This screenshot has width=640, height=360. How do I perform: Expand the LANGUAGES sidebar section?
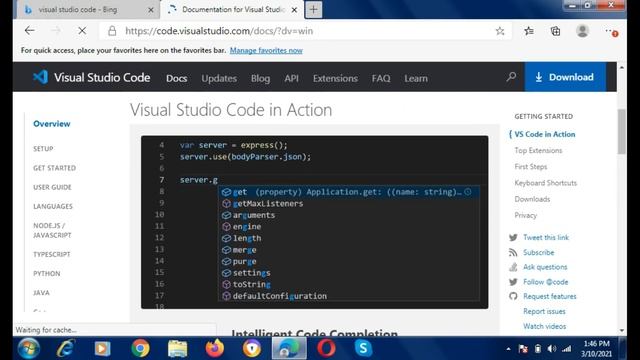tap(53, 206)
